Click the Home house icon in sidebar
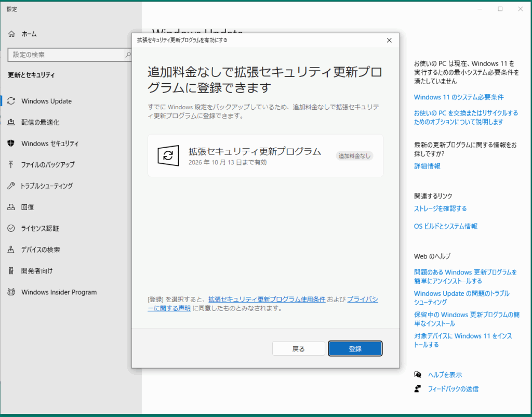532x417 pixels. (11, 34)
